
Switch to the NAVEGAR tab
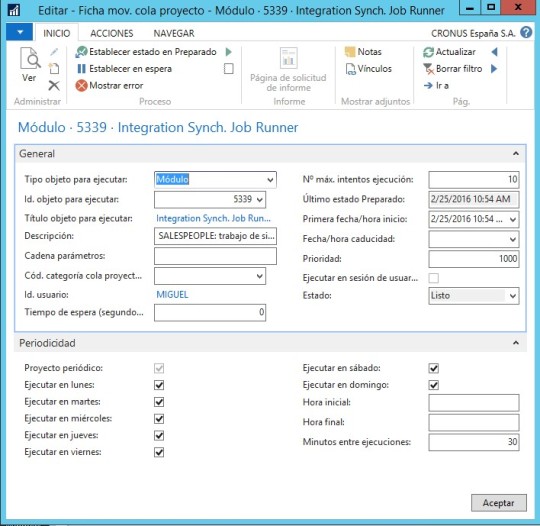[174, 33]
